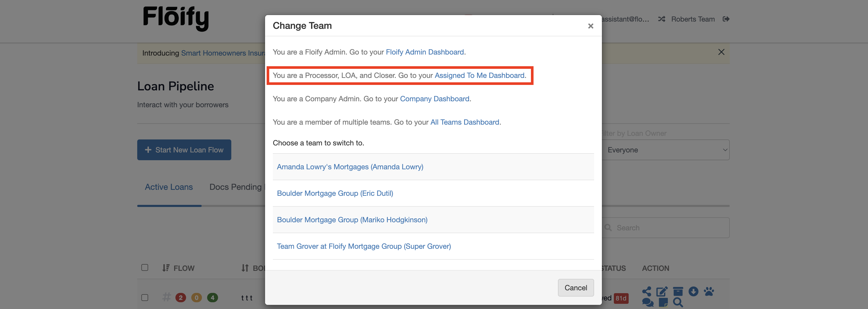Check the first loan row checkbox

[145, 298]
